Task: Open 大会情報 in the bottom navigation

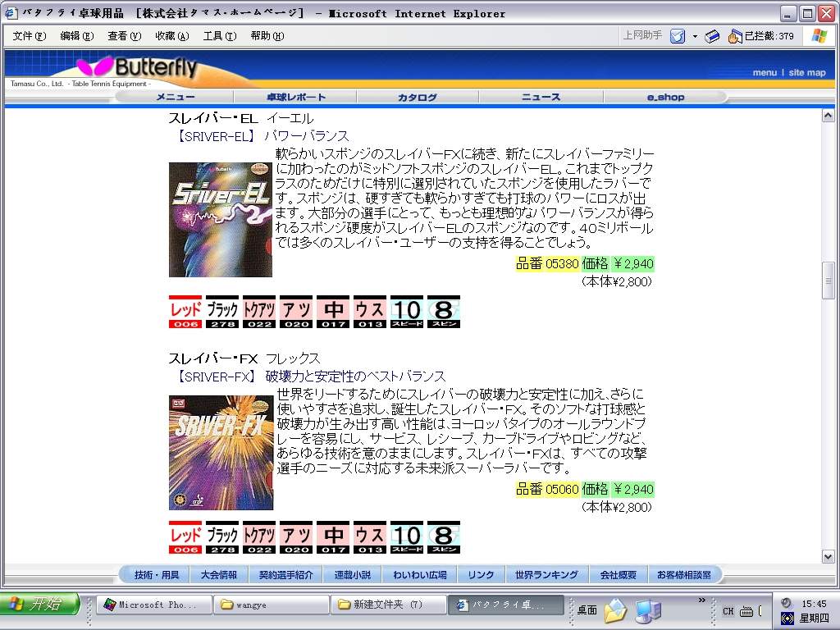Action: tap(218, 575)
